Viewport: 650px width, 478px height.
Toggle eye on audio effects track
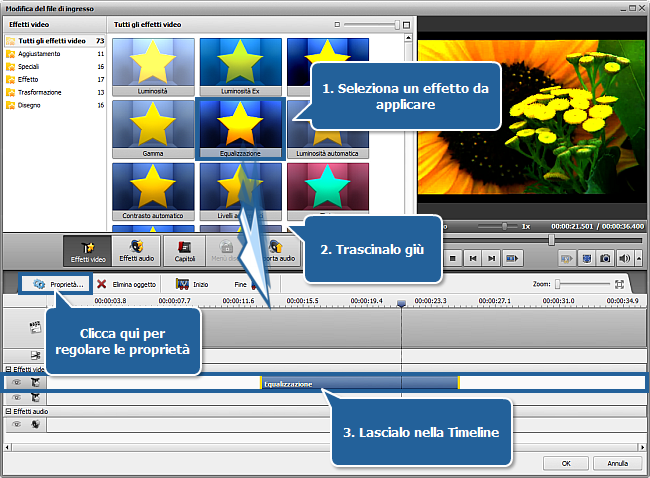[x=17, y=424]
